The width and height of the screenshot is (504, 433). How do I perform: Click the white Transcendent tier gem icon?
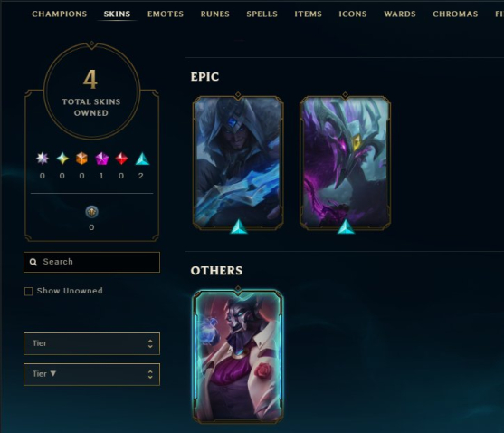(x=43, y=159)
